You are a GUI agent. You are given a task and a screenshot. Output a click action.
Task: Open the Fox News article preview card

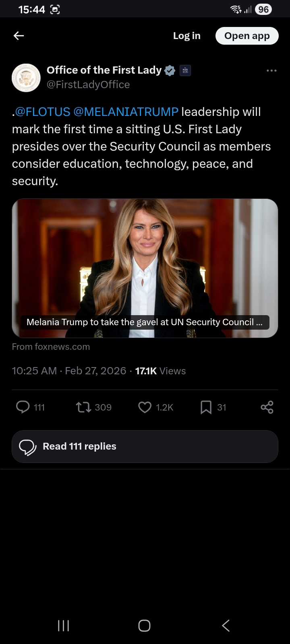145,268
